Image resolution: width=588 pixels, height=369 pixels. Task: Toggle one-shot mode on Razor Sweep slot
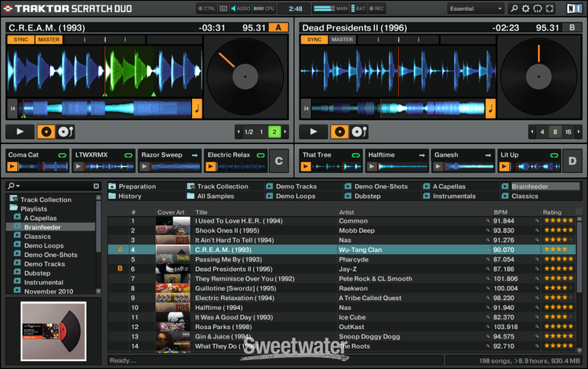(x=194, y=155)
